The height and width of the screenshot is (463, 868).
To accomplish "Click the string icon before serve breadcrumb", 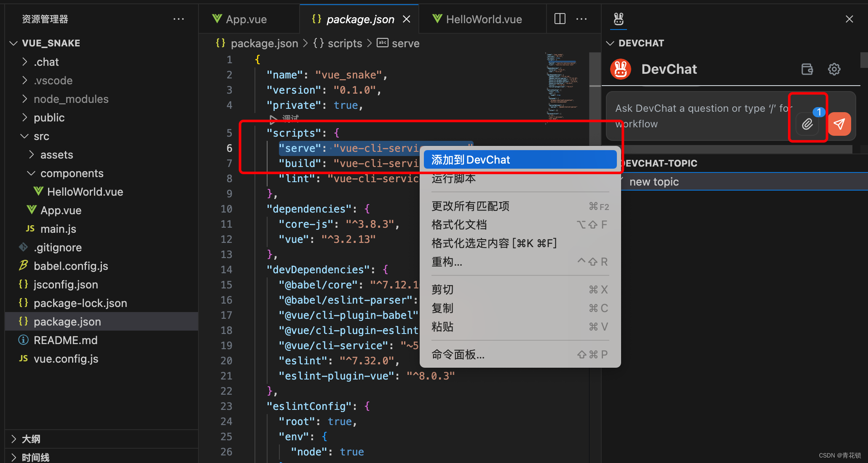I will click(383, 43).
